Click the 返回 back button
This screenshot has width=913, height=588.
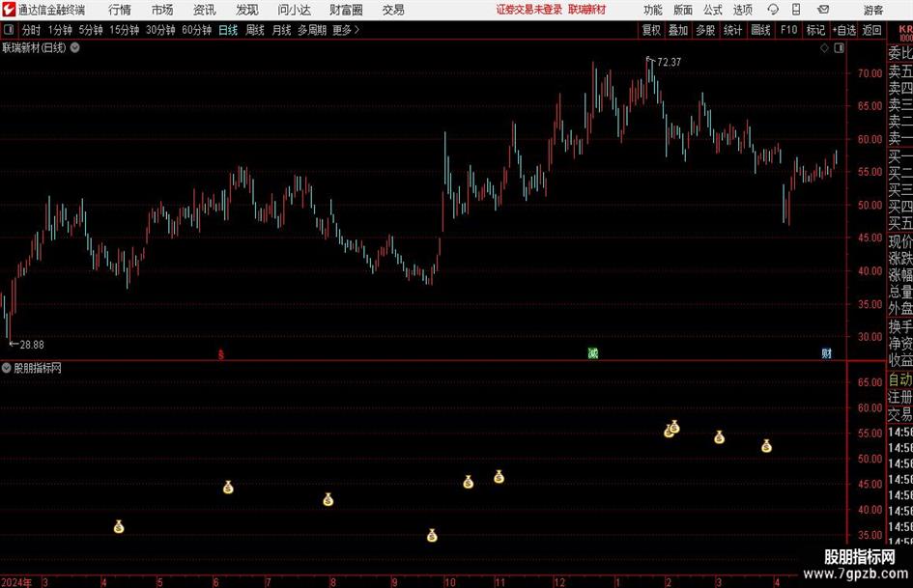pyautogui.click(x=871, y=30)
